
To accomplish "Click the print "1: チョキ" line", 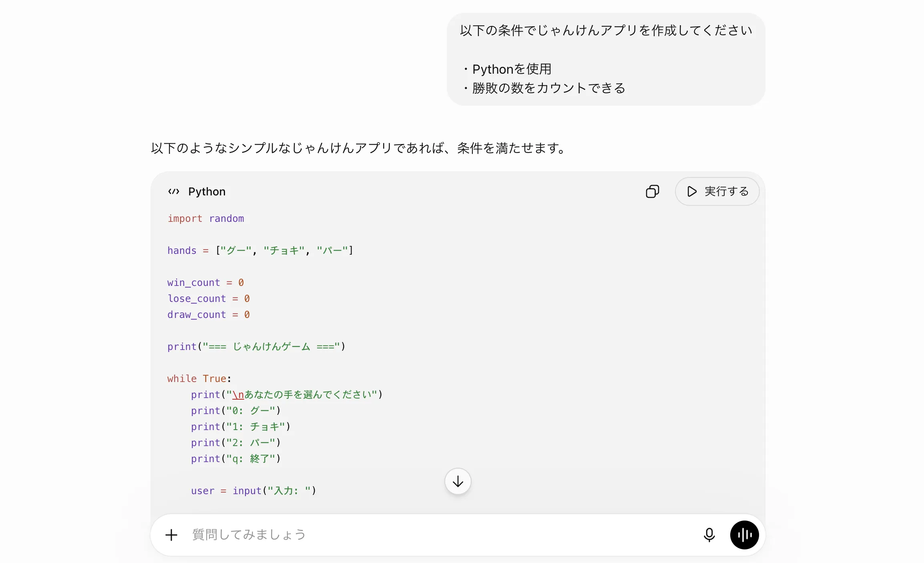I will click(241, 427).
